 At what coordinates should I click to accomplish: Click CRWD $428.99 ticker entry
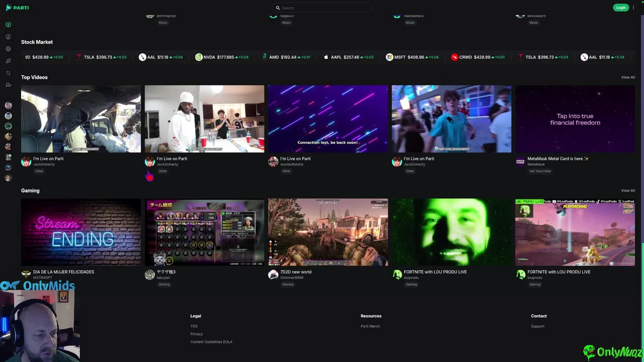pyautogui.click(x=478, y=57)
